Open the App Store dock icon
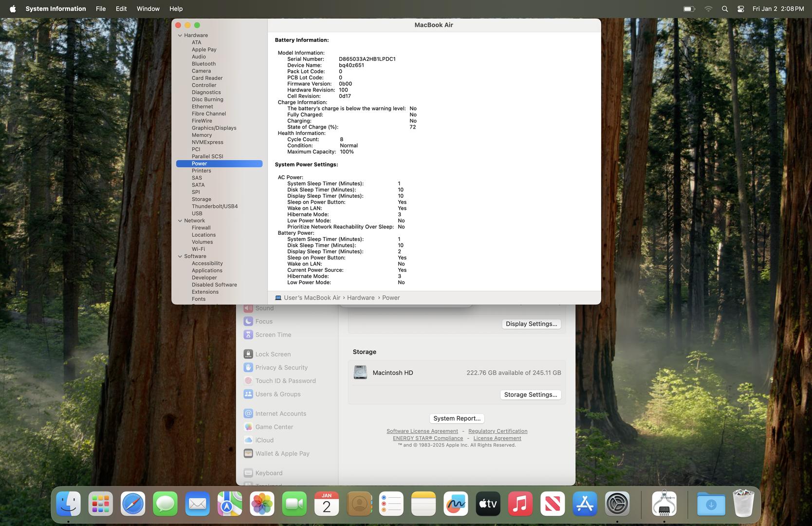 (x=585, y=504)
